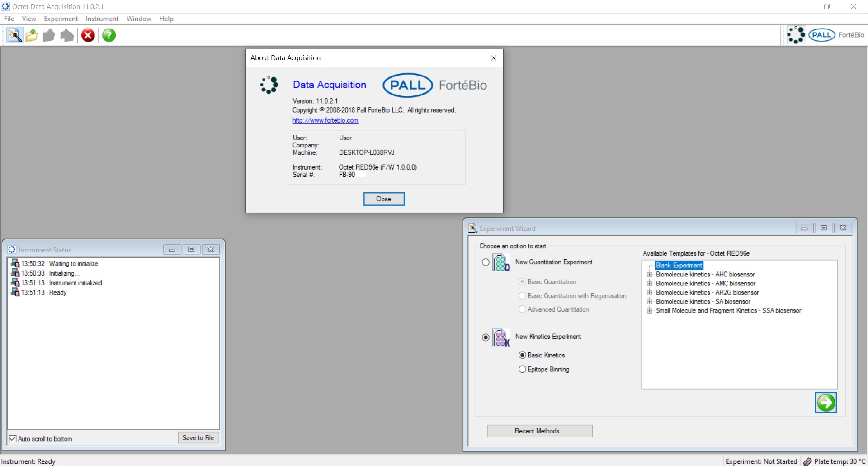Expand Small Molecule and Fragment Kinetics node
The height and width of the screenshot is (466, 868).
[650, 311]
